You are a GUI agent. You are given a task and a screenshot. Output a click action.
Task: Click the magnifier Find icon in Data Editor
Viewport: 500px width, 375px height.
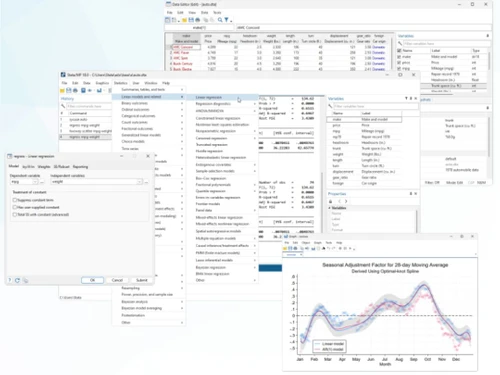pos(220,20)
